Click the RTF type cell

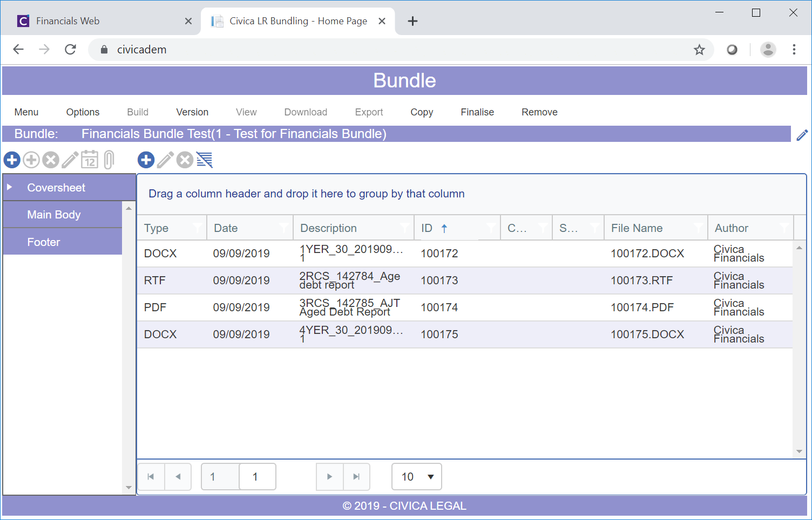click(155, 280)
